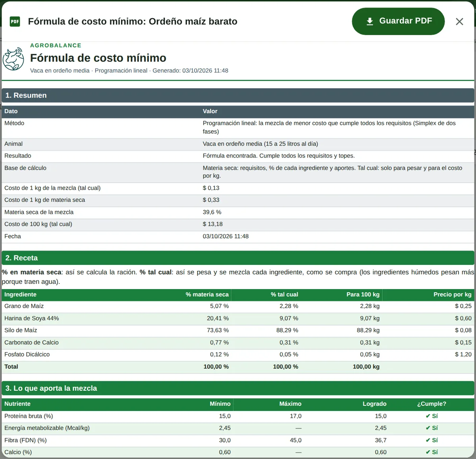This screenshot has width=476, height=459.
Task: Select the '1. Resumen' section header
Action: [x=238, y=95]
